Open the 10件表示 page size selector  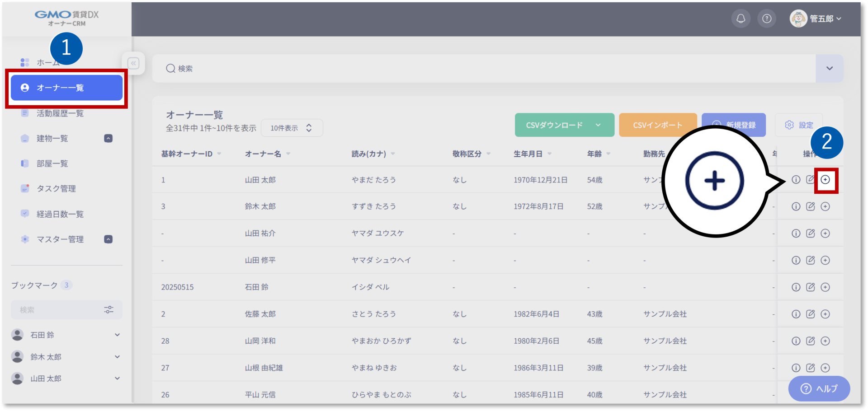pyautogui.click(x=292, y=128)
